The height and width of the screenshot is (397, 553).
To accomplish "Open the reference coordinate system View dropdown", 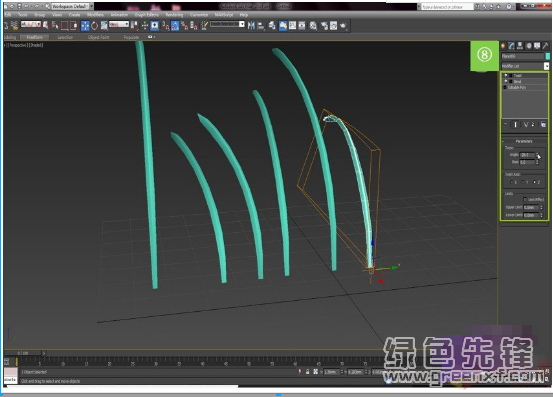I will pos(119,24).
